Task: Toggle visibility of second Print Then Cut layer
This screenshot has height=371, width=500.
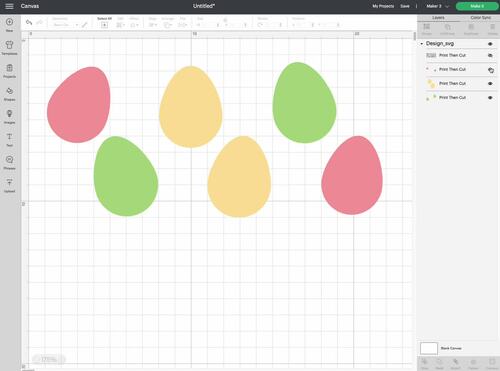Action: pos(491,70)
